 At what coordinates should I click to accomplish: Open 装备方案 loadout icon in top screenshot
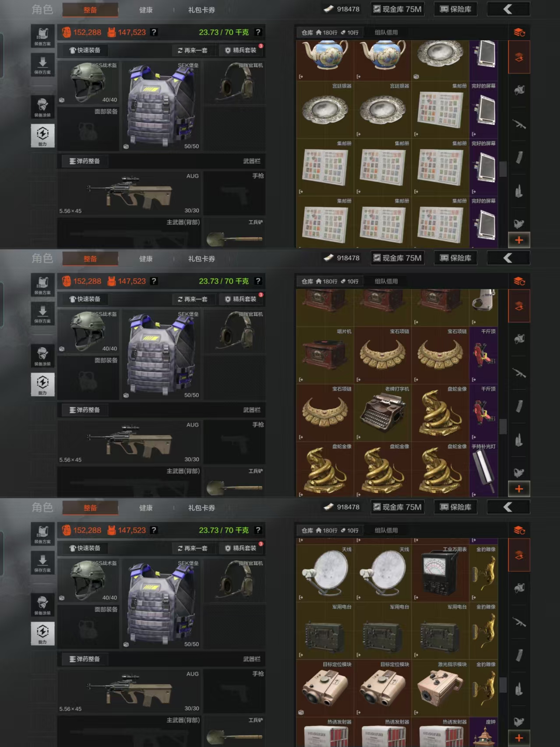coord(42,36)
